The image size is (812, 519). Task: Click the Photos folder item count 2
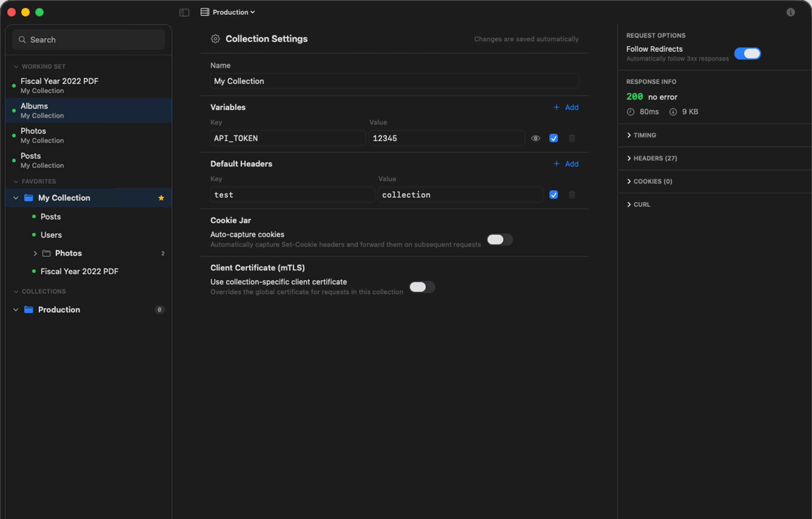(x=163, y=254)
